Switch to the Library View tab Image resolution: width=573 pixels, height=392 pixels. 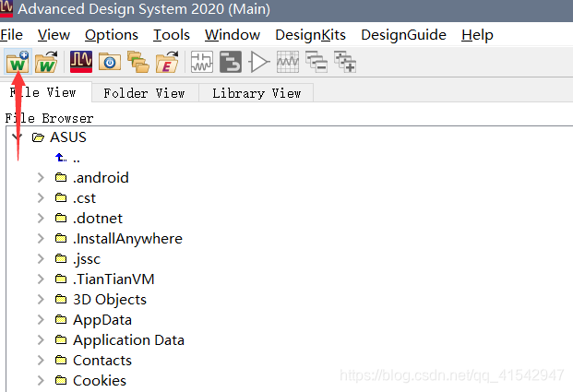tap(257, 93)
